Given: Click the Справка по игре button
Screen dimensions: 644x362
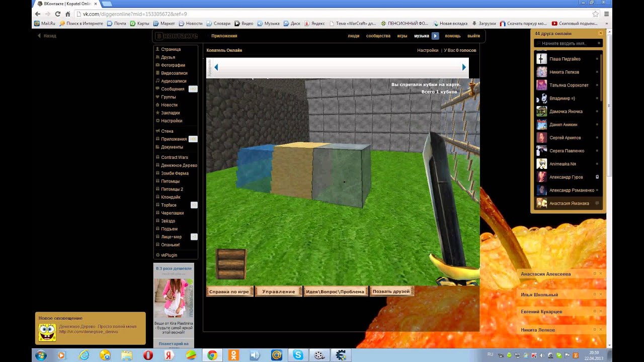Looking at the screenshot, I should click(229, 292).
